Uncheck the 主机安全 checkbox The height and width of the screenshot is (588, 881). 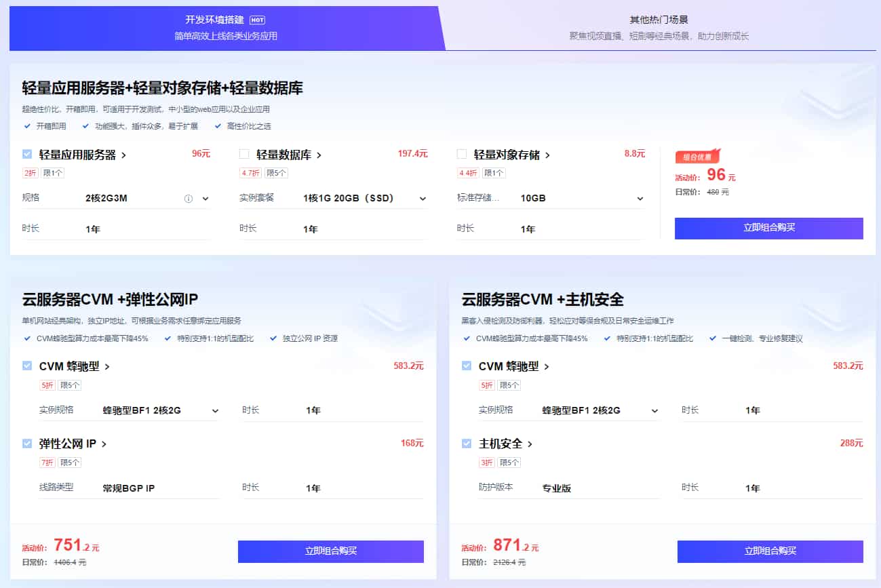click(x=466, y=444)
